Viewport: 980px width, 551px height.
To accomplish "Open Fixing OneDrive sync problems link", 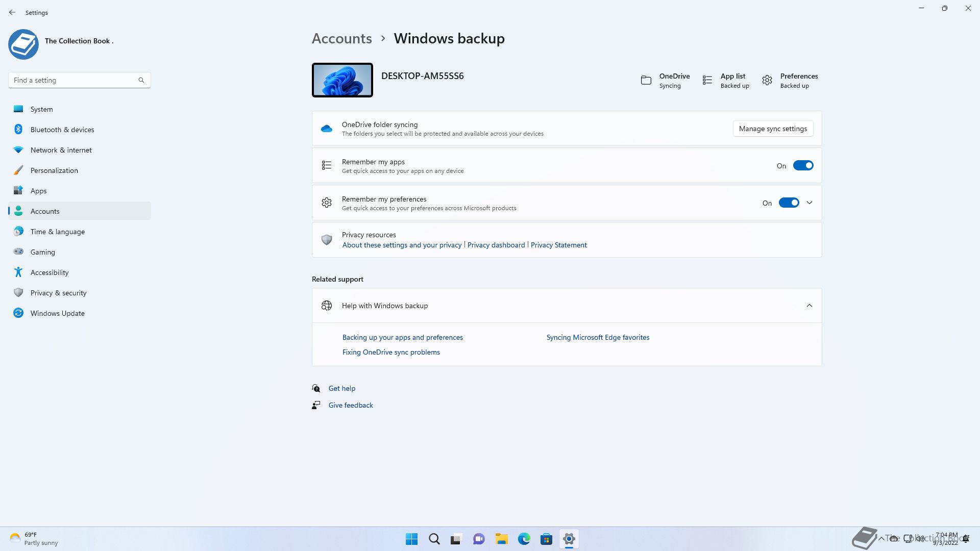I will pyautogui.click(x=391, y=352).
